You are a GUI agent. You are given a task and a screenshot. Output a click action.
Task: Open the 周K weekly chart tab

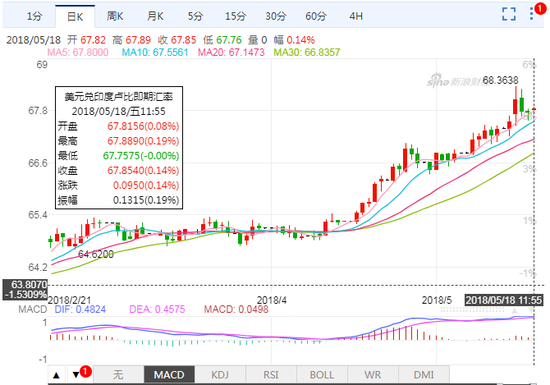click(115, 16)
